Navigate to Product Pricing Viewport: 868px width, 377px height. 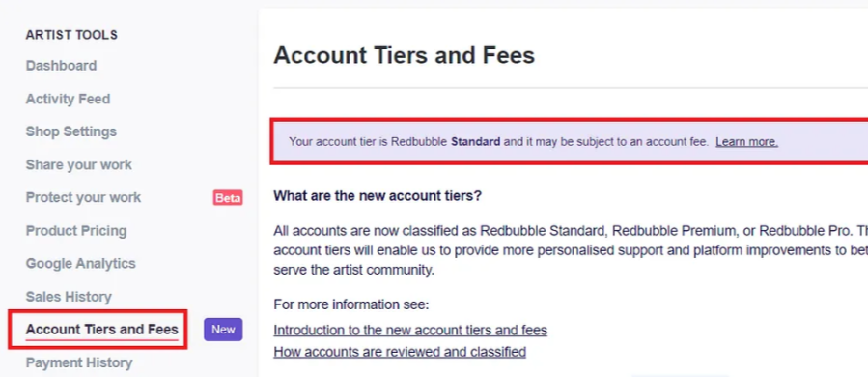click(x=76, y=231)
